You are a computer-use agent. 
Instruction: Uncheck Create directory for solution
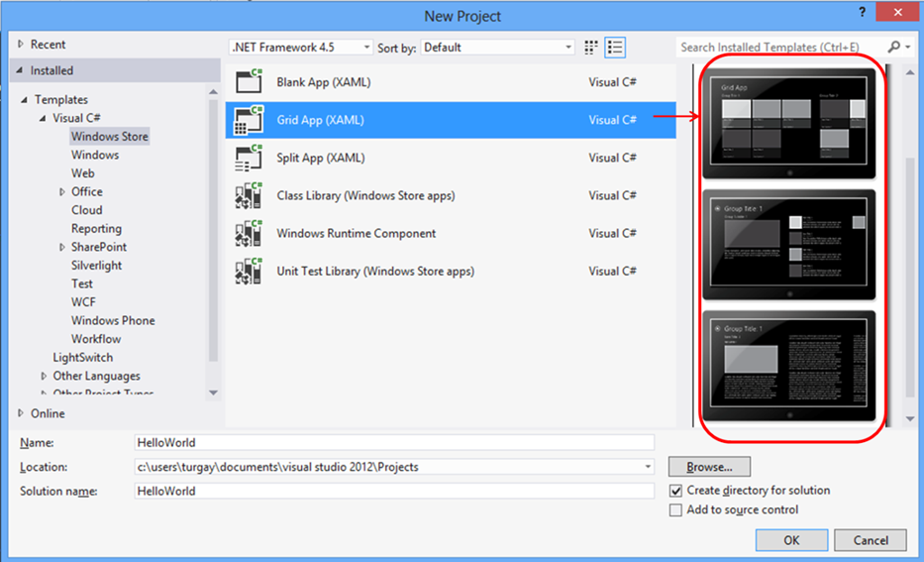click(676, 491)
